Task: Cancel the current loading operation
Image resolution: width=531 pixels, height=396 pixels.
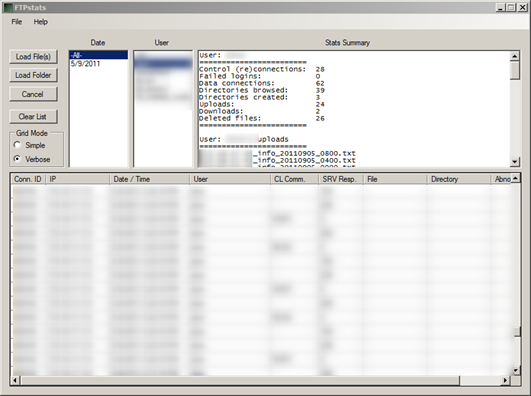Action: click(33, 94)
